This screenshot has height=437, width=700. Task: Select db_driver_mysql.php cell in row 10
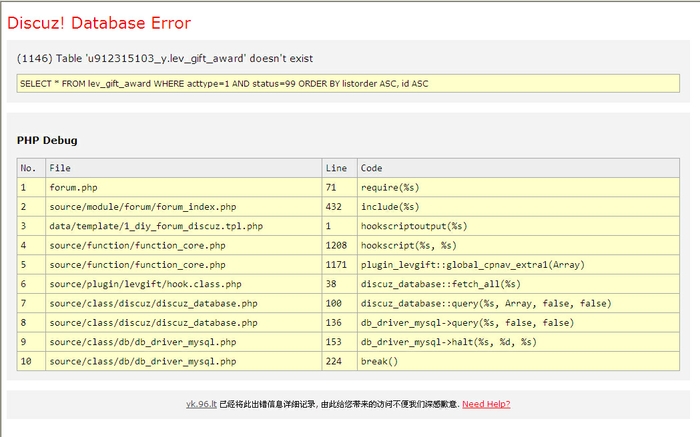click(183, 361)
